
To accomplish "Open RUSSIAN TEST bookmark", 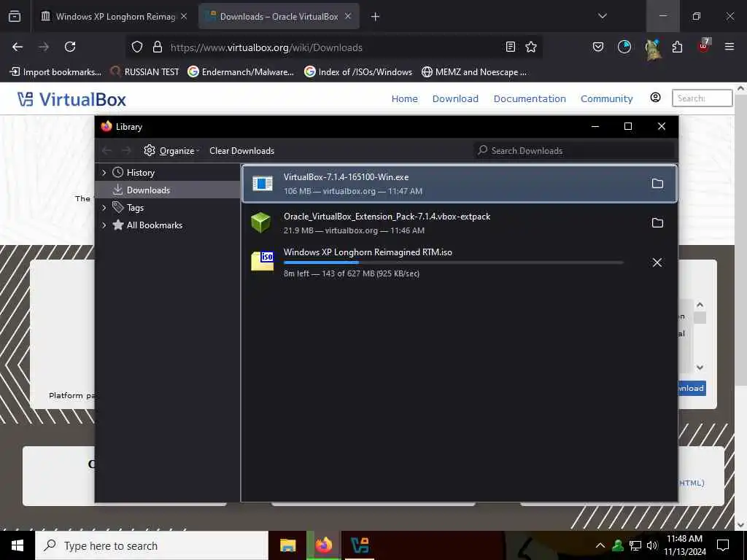I will click(145, 72).
